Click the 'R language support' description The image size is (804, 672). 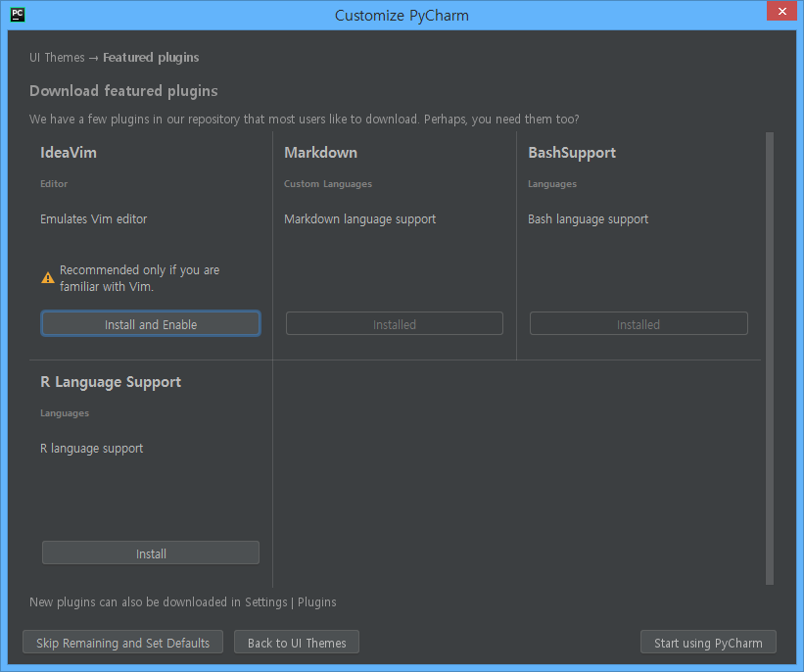pos(92,449)
